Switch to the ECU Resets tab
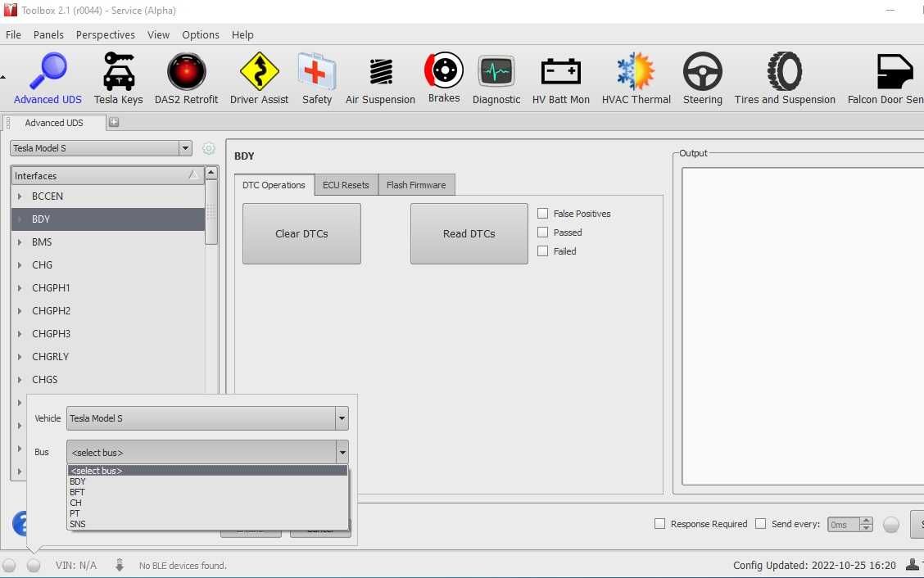The width and height of the screenshot is (924, 578). coord(346,185)
